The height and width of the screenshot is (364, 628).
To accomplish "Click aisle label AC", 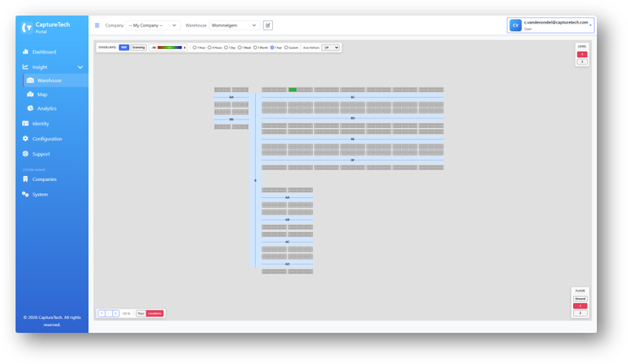I will point(287,242).
